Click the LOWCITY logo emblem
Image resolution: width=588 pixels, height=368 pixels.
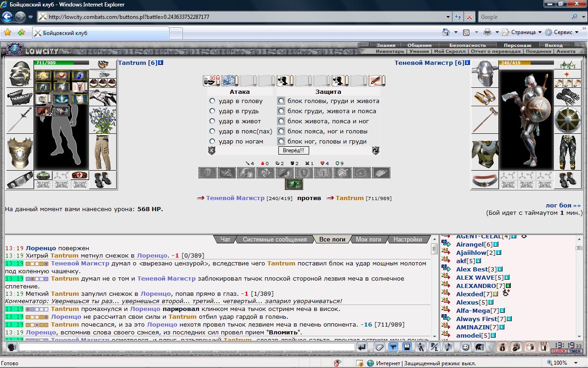click(15, 49)
